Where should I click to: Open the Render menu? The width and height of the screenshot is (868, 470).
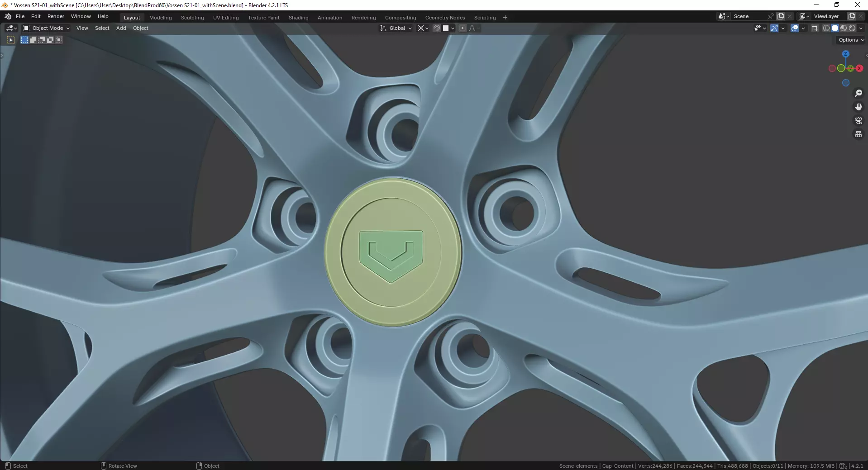coord(56,16)
